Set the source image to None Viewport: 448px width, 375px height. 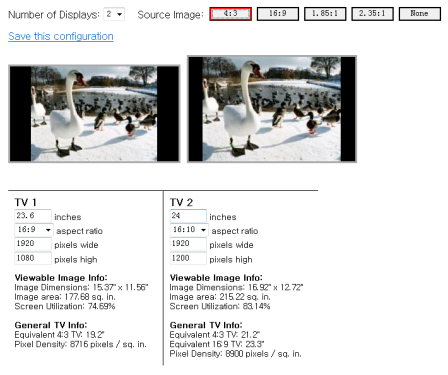420,14
